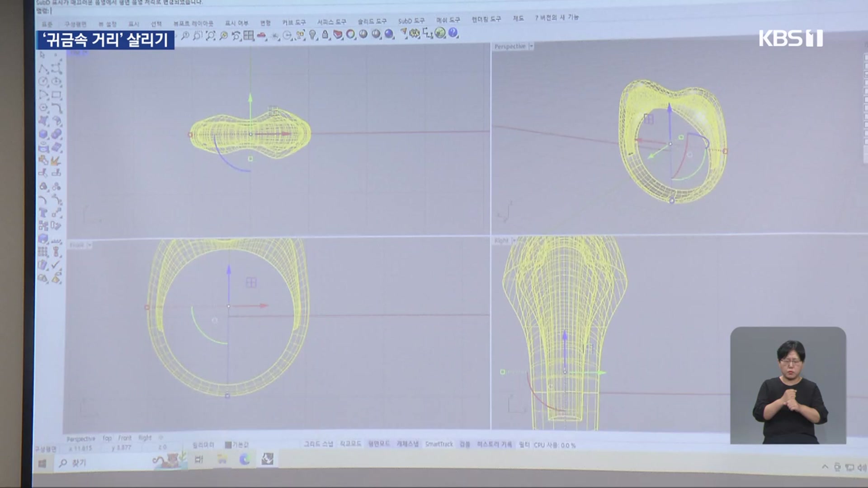Select the Rectangle tool

pos(57,95)
